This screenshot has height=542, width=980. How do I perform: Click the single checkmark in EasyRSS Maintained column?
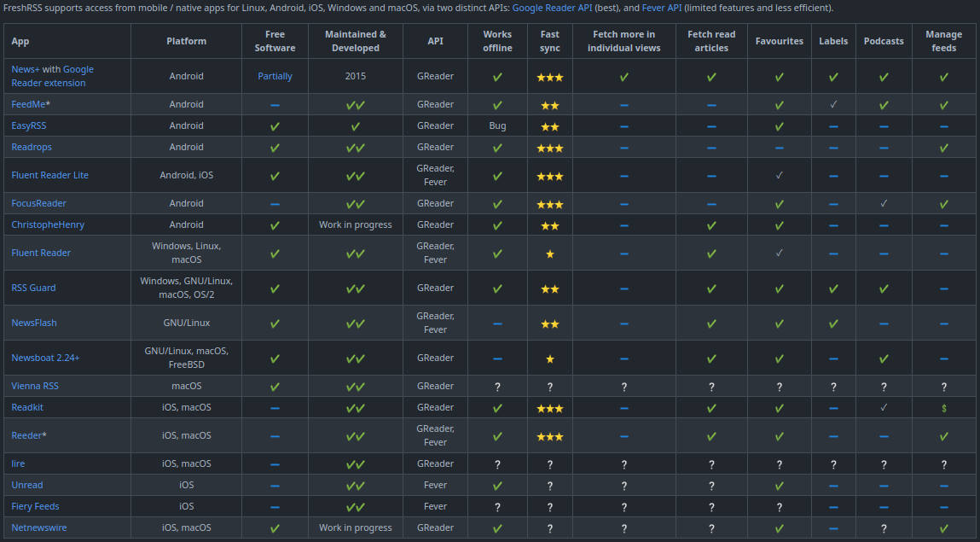[x=356, y=126]
